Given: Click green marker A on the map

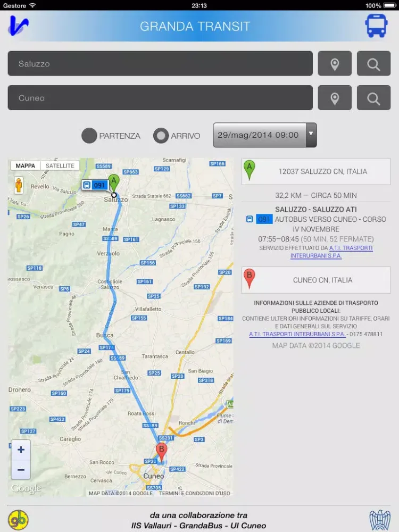Looking at the screenshot, I should tap(114, 184).
